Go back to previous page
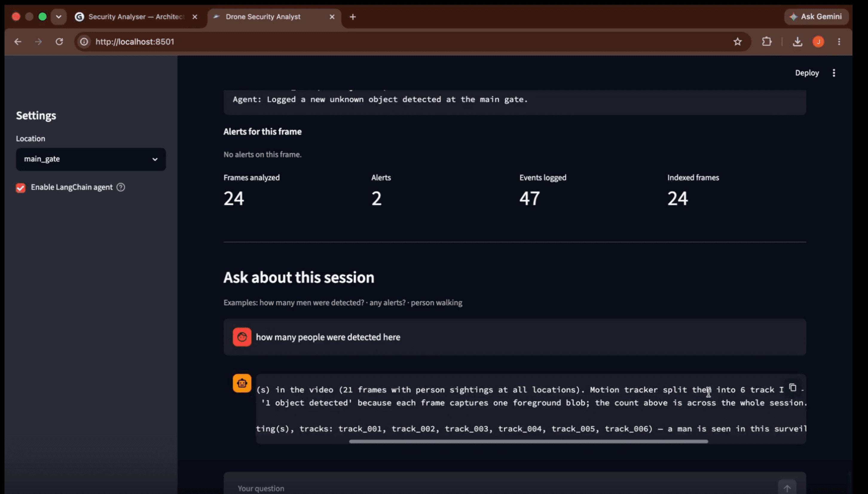Viewport: 868px width, 494px height. click(x=18, y=42)
